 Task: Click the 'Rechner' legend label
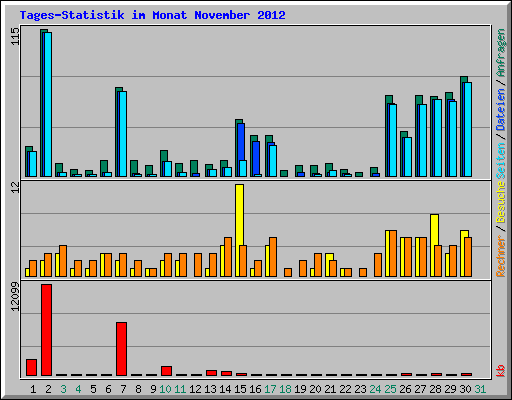(x=501, y=256)
